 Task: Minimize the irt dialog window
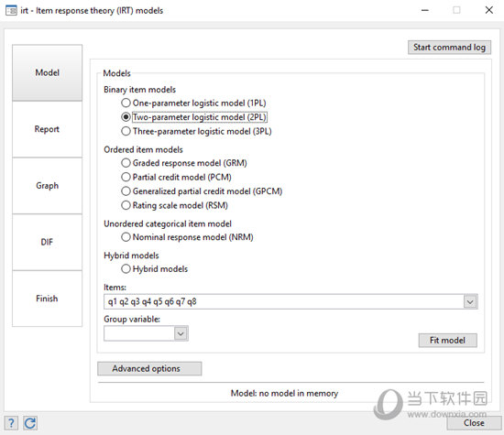point(425,11)
